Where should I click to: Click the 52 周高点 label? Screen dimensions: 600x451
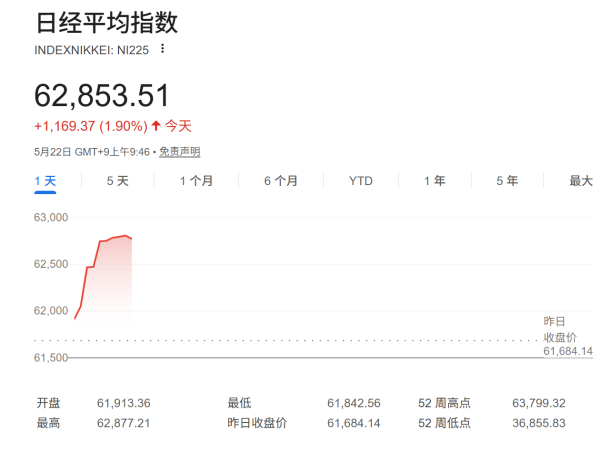[x=444, y=403]
